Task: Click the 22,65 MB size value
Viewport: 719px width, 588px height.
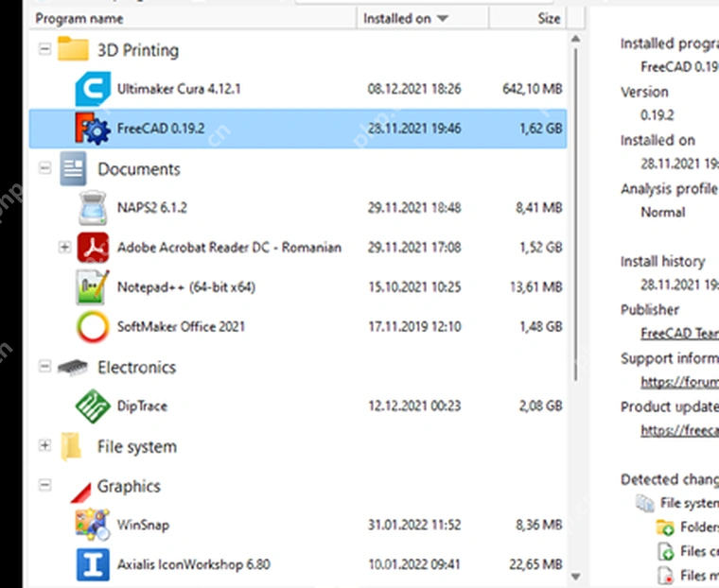Action: tap(535, 564)
